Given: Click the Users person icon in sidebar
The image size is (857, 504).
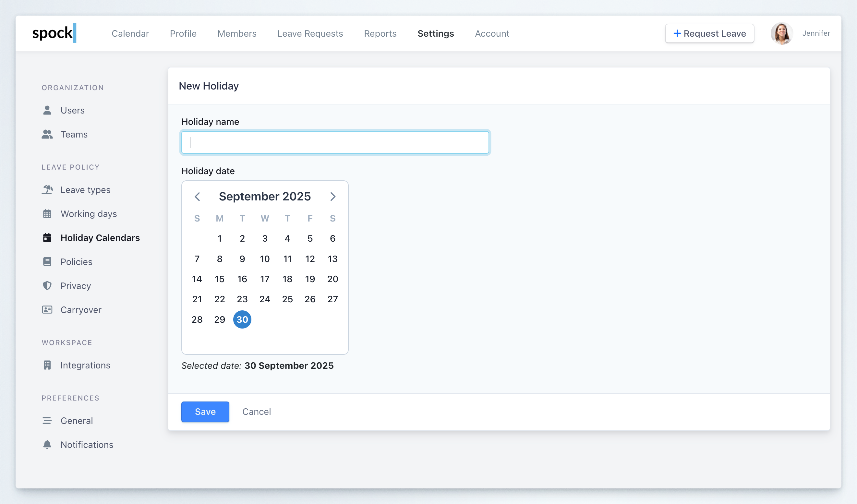Looking at the screenshot, I should 47,110.
